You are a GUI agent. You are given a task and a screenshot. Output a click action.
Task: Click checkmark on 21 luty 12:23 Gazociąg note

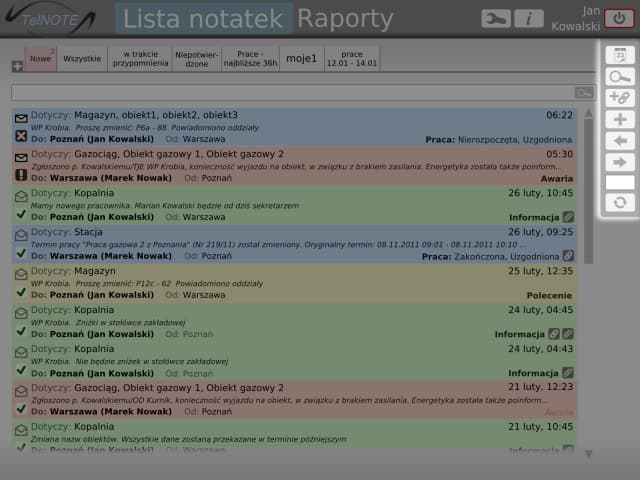click(x=21, y=409)
